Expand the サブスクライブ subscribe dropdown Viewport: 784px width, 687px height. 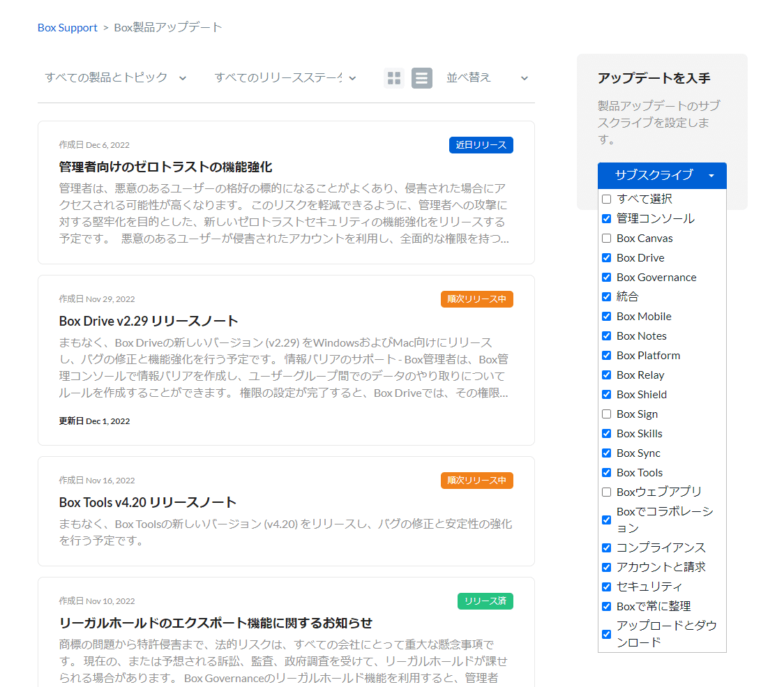(x=661, y=176)
